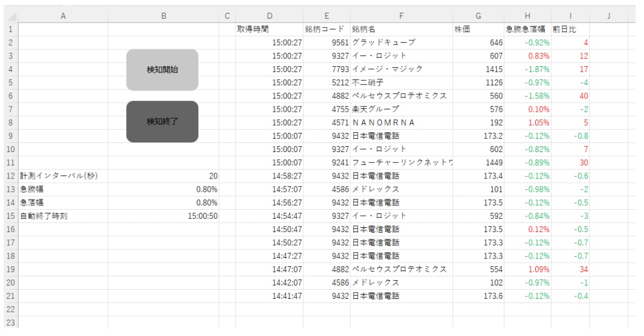Click stock price 1449 cell
This screenshot has width=644, height=336.
[478, 163]
